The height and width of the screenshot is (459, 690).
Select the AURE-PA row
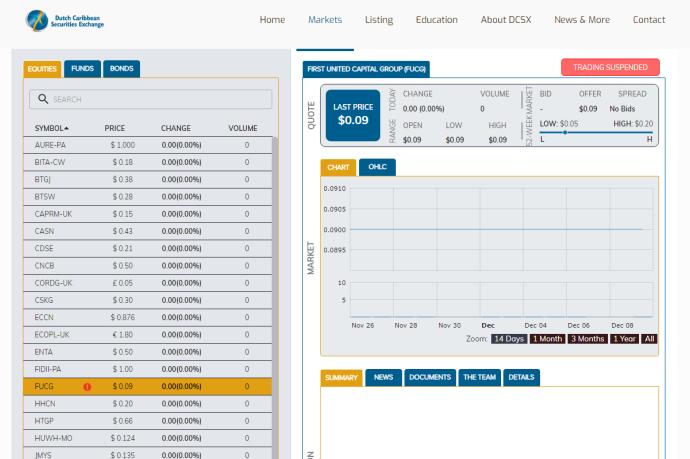tap(148, 145)
